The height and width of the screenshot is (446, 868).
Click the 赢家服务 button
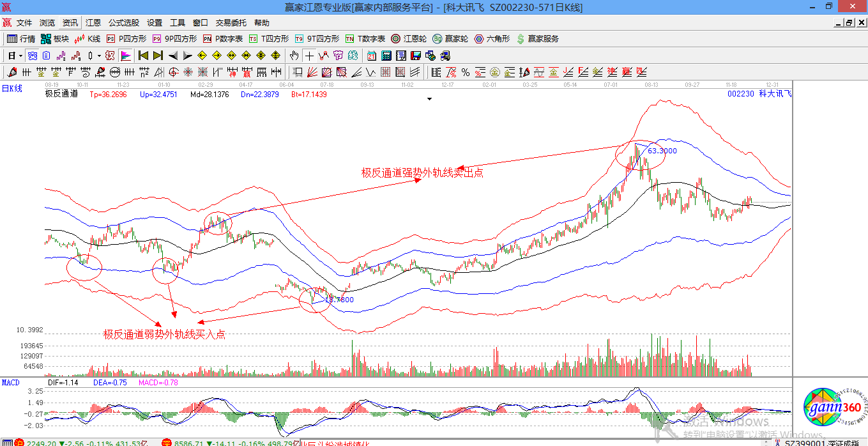tap(537, 39)
